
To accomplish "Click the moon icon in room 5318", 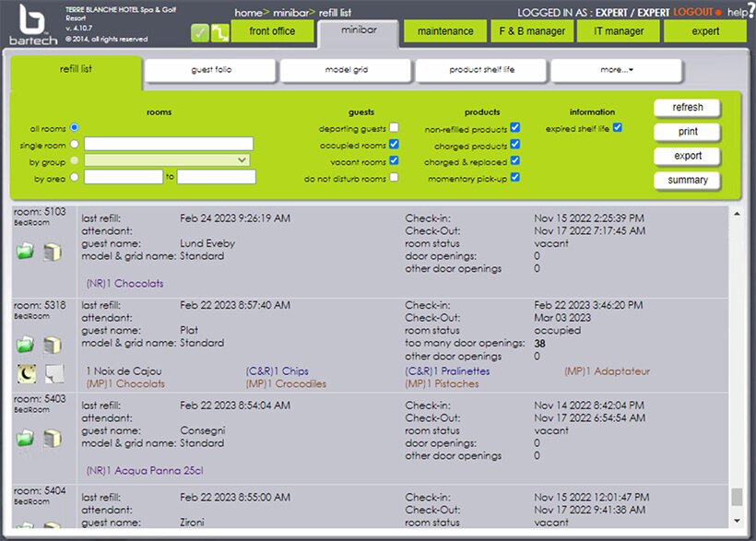I will [x=26, y=373].
